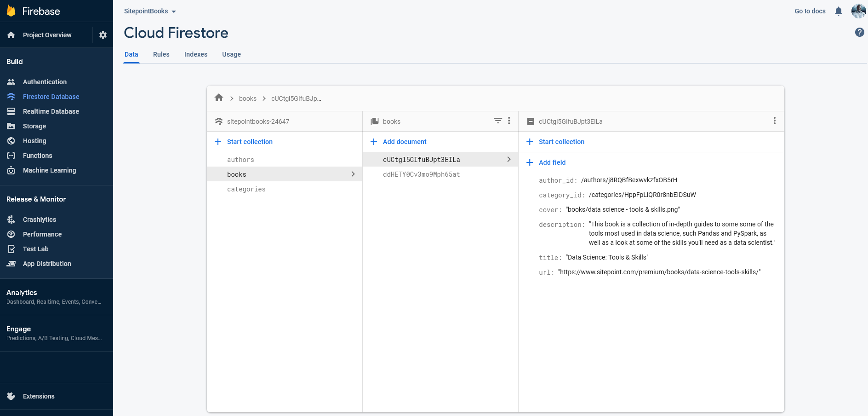
Task: Open the three-dot menu for document cUCtgl5GIfuBJpt3EILa
Action: click(774, 121)
